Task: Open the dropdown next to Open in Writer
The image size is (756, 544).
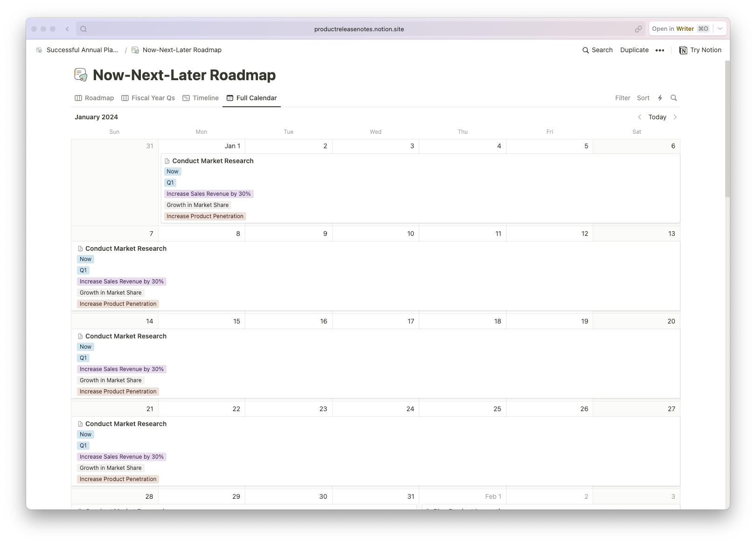Action: [x=720, y=29]
